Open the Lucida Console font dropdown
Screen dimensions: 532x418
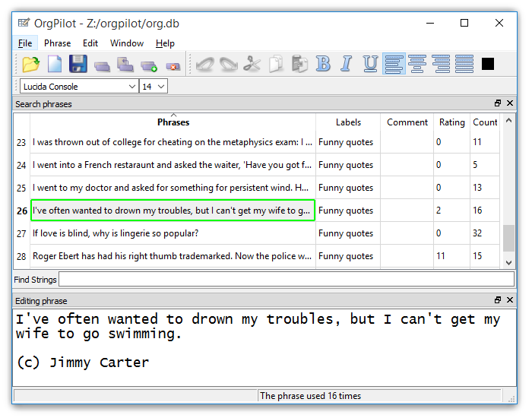[x=79, y=87]
